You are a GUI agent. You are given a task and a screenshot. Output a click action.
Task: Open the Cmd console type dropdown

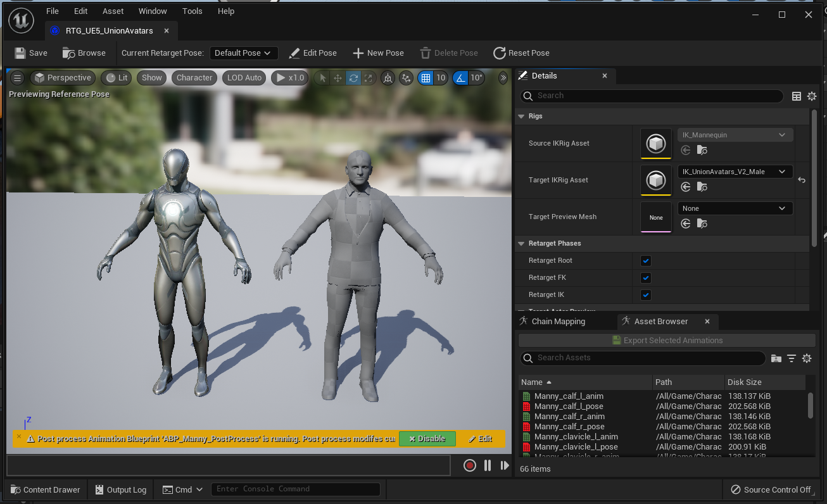tap(183, 489)
